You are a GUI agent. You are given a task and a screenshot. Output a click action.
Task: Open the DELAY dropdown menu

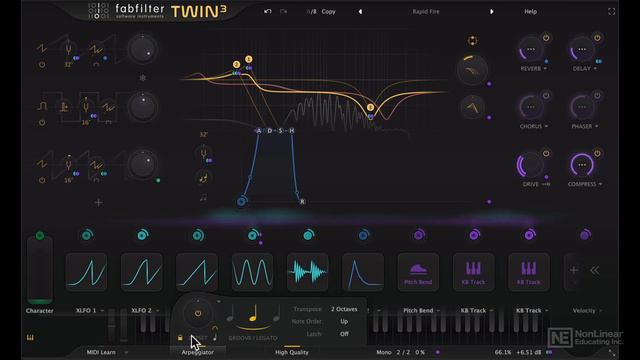click(x=585, y=69)
